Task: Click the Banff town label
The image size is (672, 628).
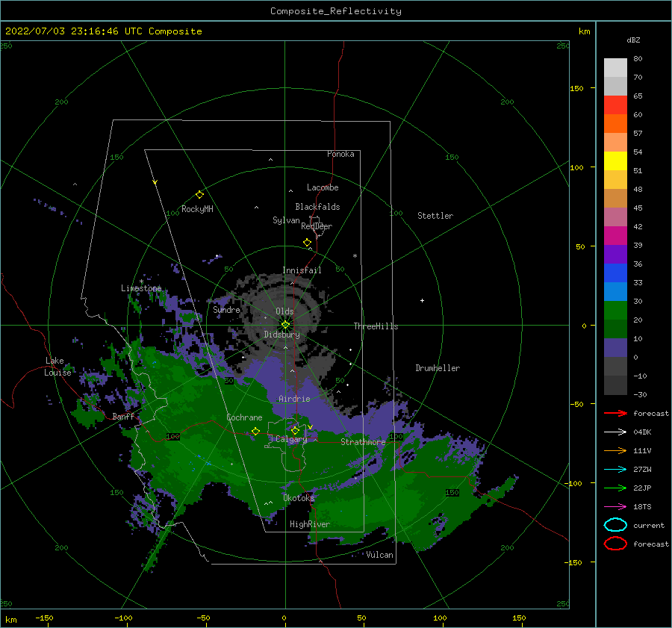Action: click(123, 416)
